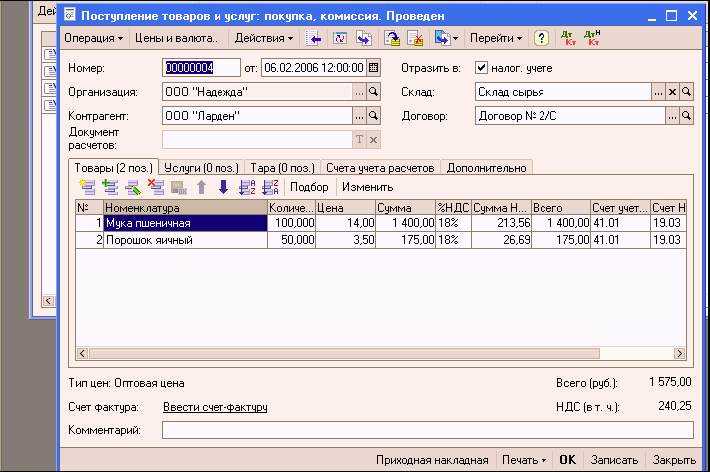Switch to the Услуги (0 поз.) tab
This screenshot has height=472, width=710.
(198, 167)
